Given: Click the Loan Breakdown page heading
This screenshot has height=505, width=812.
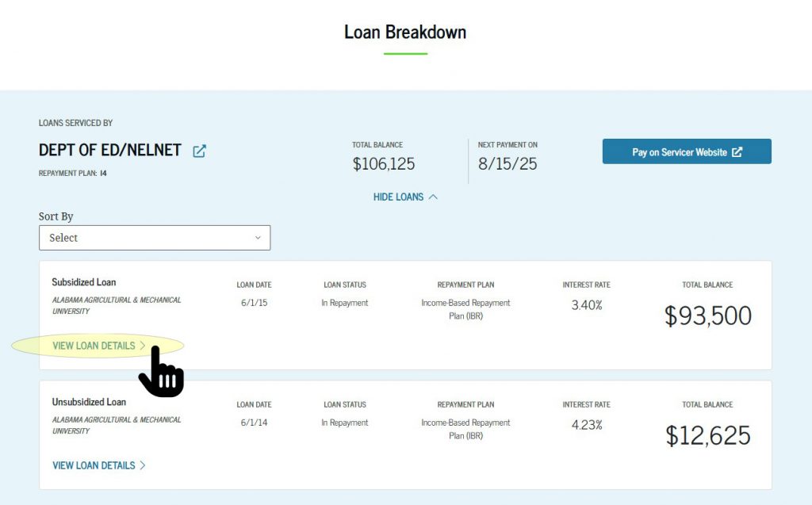Looking at the screenshot, I should pos(405,33).
